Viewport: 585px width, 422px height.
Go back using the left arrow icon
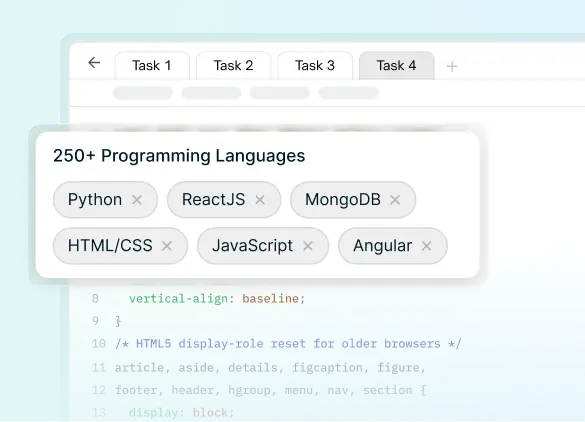[x=94, y=63]
